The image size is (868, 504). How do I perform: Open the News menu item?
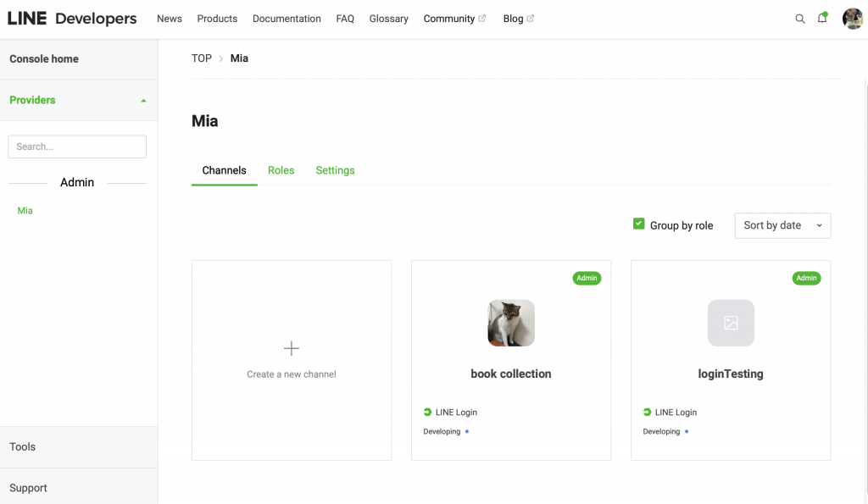[x=170, y=19]
